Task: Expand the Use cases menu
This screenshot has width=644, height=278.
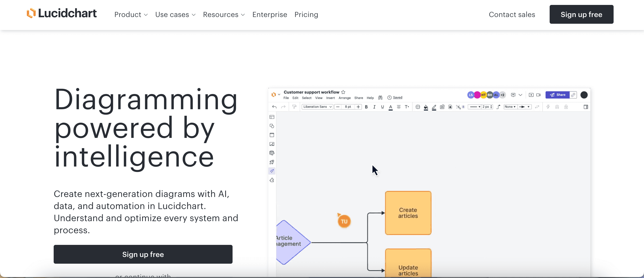Action: pos(175,15)
